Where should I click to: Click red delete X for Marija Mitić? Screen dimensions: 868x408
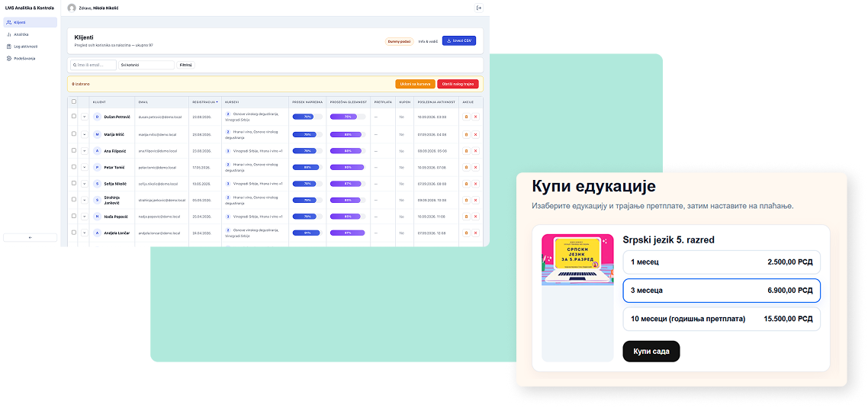tap(475, 134)
